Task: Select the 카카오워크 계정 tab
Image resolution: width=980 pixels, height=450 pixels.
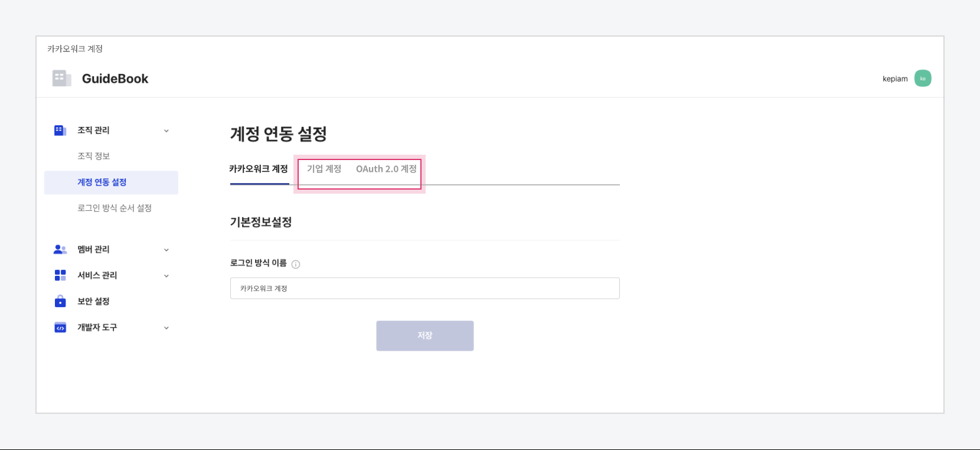Action: [x=259, y=169]
